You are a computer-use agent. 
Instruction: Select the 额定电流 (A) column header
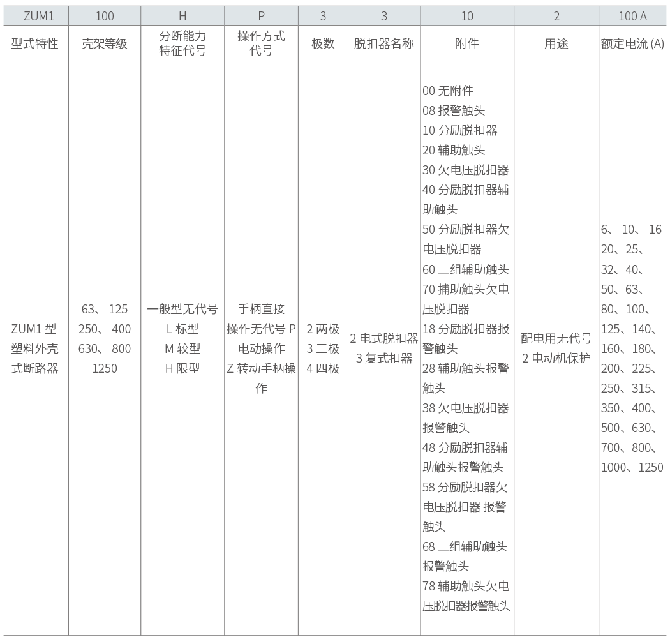coord(632,44)
